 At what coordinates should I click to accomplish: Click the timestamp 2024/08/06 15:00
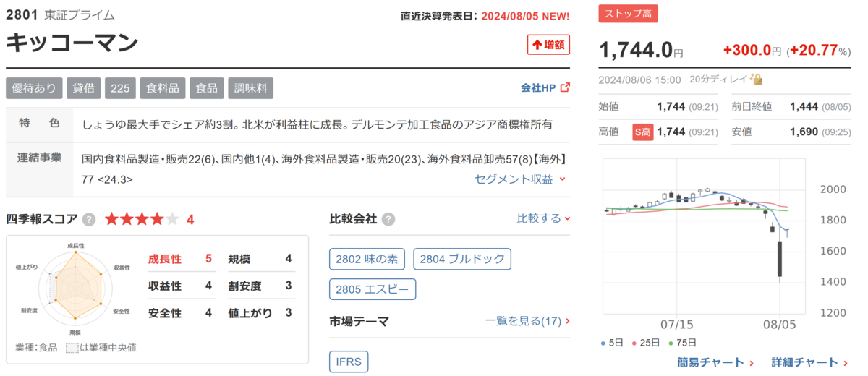coord(640,80)
